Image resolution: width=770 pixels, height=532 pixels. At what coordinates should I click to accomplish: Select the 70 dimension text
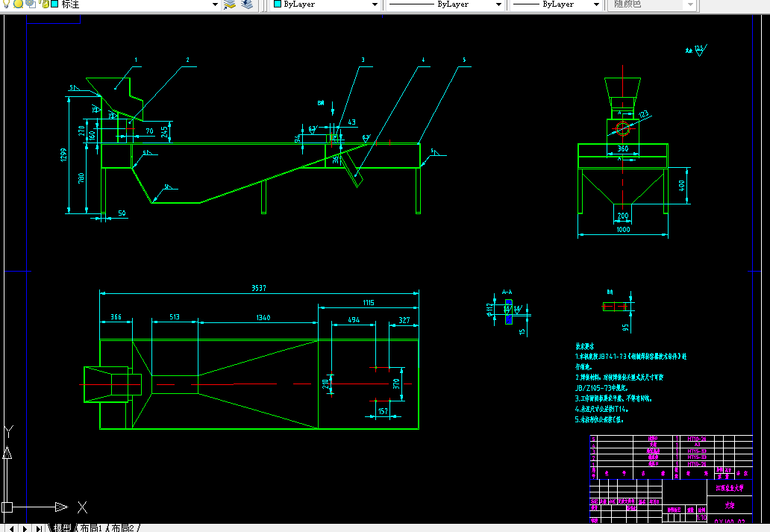(x=149, y=131)
